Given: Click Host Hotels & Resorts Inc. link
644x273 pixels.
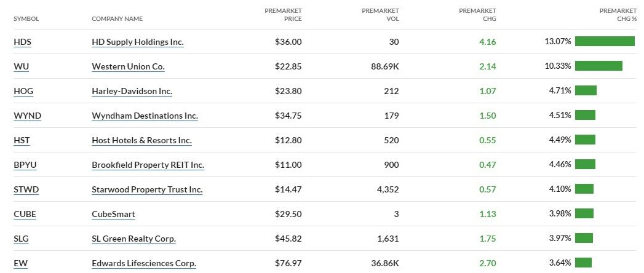Looking at the screenshot, I should pyautogui.click(x=141, y=140).
